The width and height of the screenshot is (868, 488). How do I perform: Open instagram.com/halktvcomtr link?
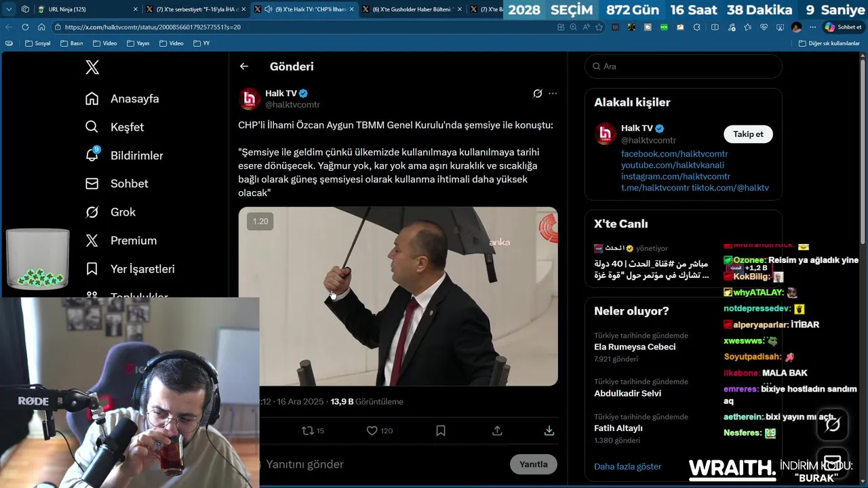tap(675, 176)
